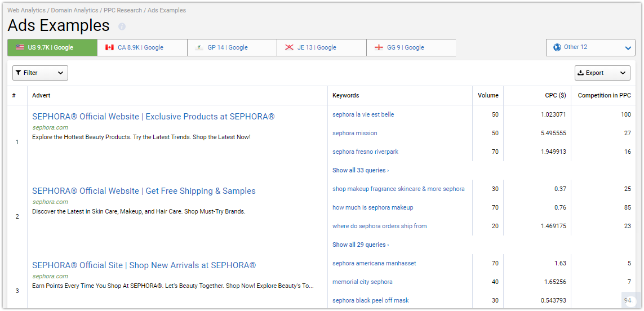Click the Competition in PPC column header
The height and width of the screenshot is (311, 644).
604,95
